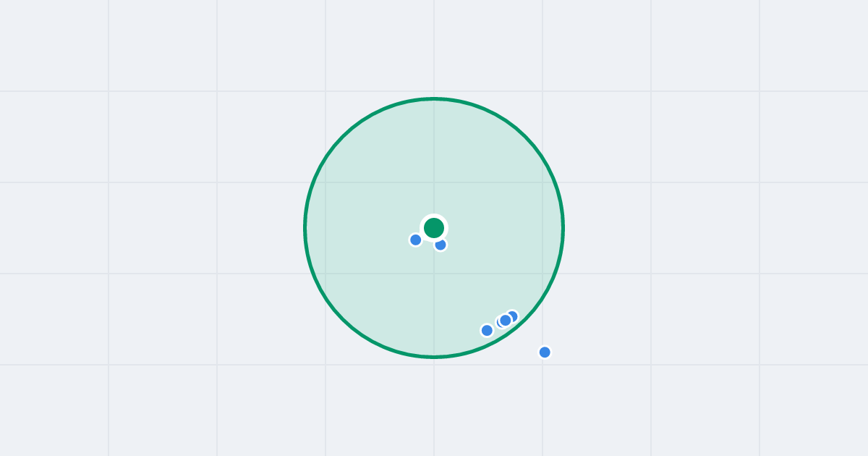The width and height of the screenshot is (868, 456).
Task: Select the blue dot left of the center marker
Action: tap(416, 240)
